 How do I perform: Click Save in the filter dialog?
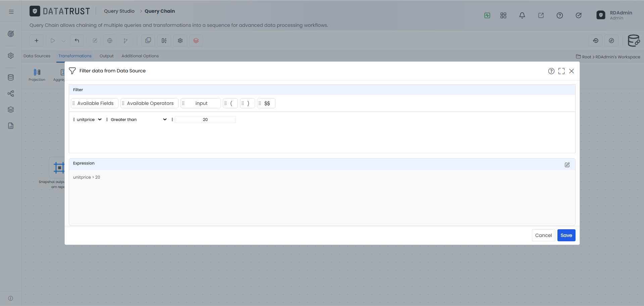click(x=566, y=235)
